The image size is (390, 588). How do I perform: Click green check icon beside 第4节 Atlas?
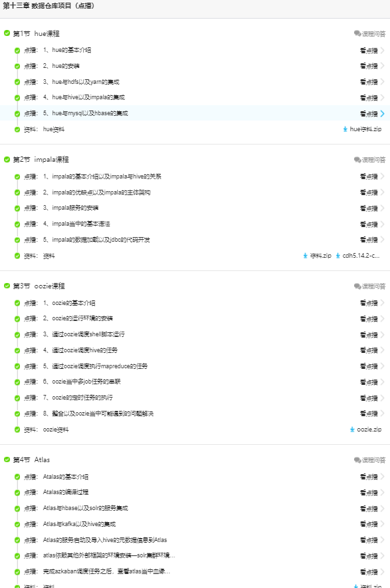7,459
